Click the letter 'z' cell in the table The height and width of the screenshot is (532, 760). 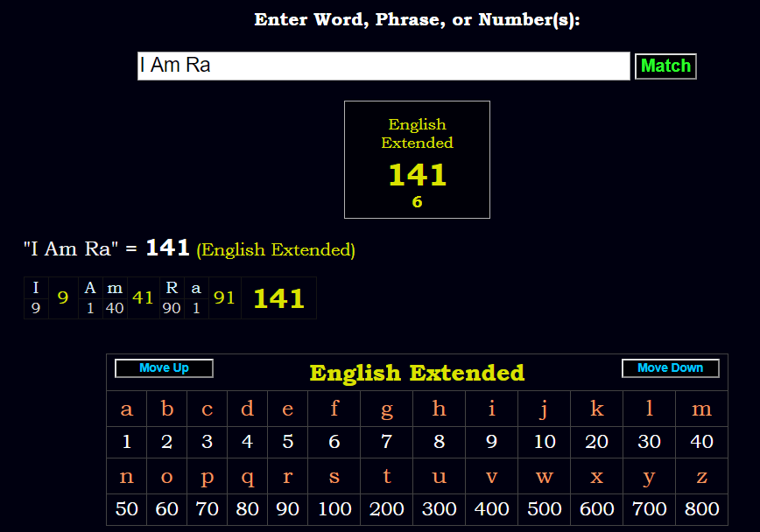tap(701, 476)
